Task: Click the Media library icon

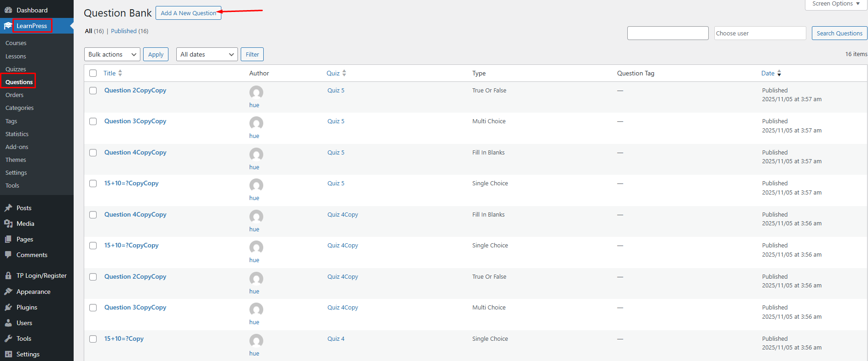Action: [x=8, y=223]
